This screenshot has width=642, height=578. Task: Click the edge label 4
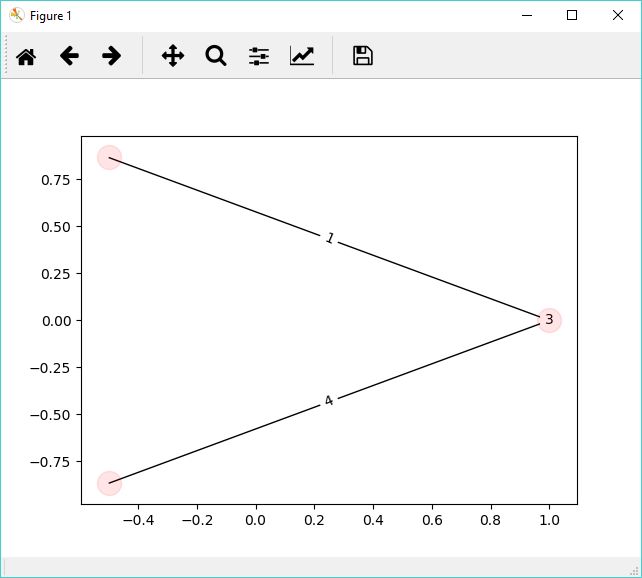coord(329,401)
